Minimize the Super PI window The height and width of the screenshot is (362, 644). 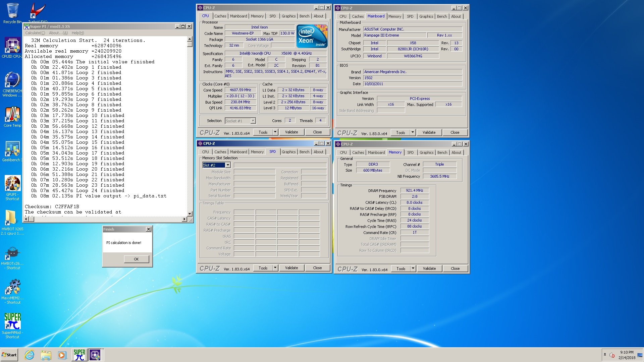(177, 26)
